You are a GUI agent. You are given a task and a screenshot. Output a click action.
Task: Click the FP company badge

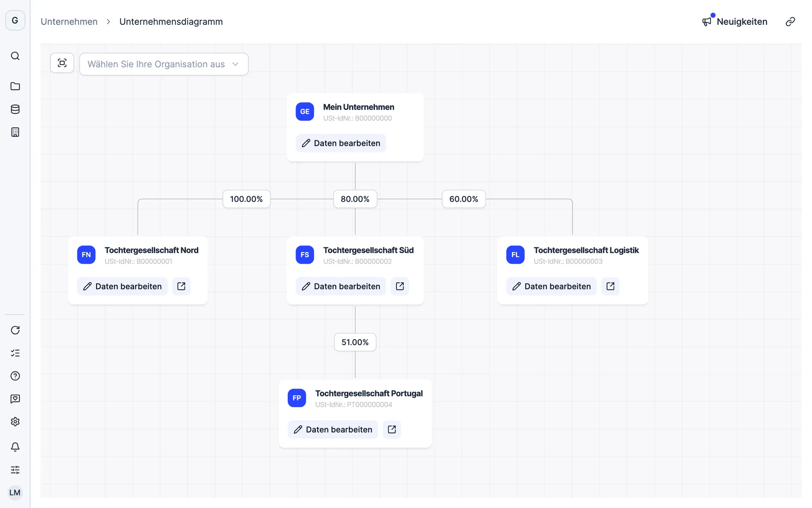pyautogui.click(x=297, y=398)
